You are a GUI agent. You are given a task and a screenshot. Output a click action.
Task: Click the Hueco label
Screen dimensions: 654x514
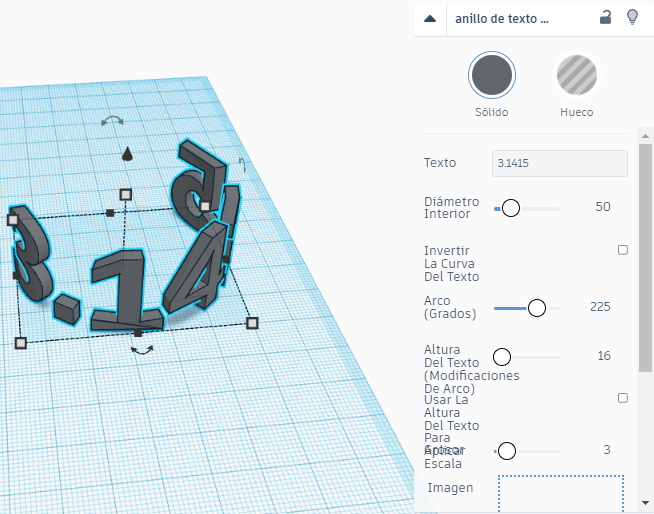pos(576,112)
